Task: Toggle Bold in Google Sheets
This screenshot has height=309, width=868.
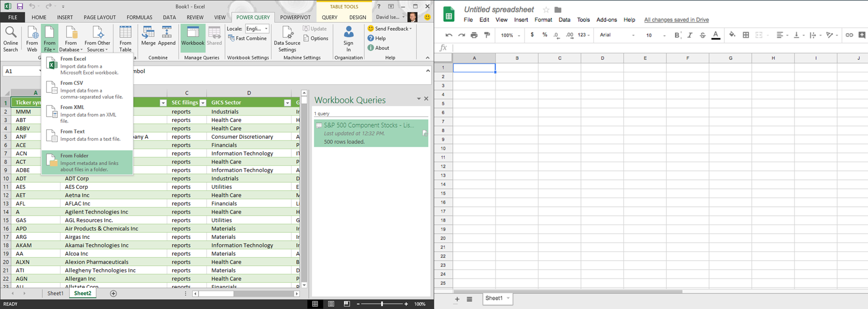Action: coord(677,35)
